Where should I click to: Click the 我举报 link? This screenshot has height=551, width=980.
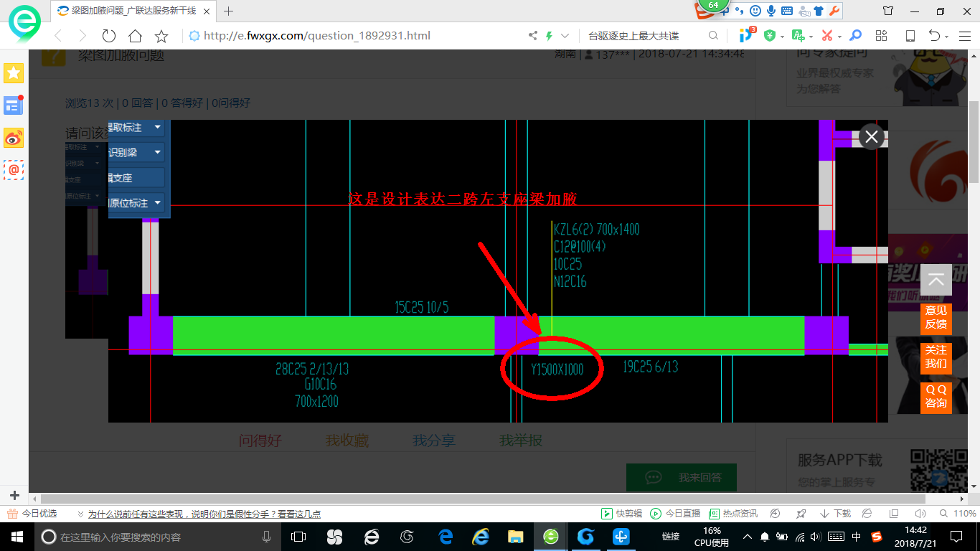(521, 441)
